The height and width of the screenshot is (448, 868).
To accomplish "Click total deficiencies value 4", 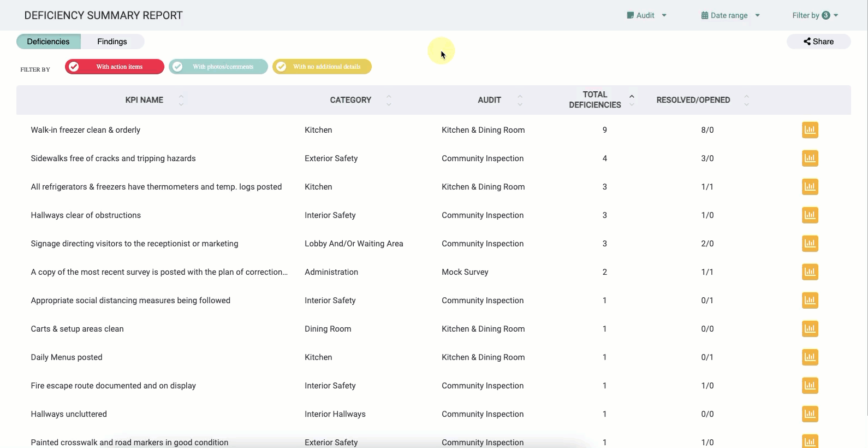I will pos(604,158).
